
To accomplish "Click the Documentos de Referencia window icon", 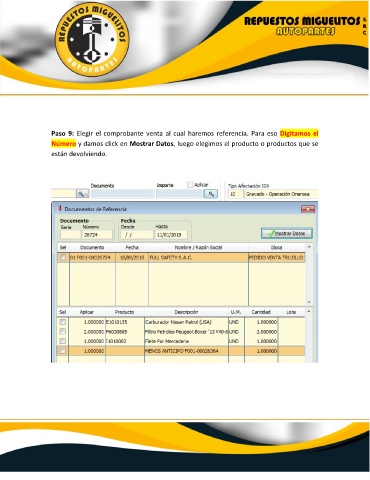I will point(60,209).
